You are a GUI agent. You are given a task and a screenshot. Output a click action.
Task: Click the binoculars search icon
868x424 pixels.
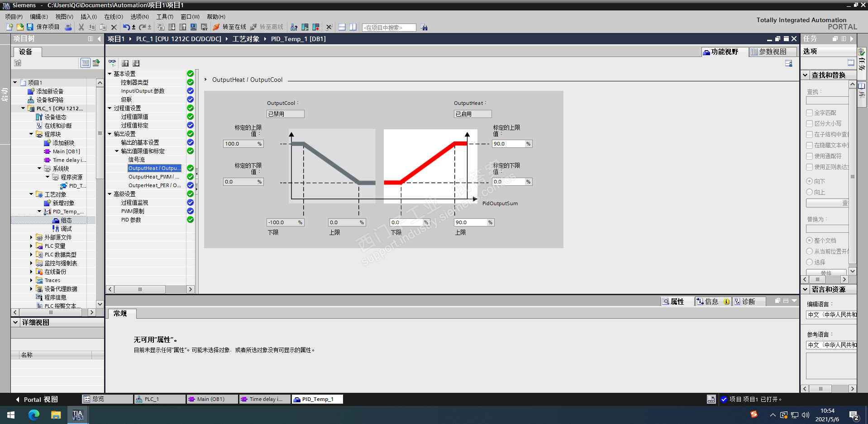424,28
